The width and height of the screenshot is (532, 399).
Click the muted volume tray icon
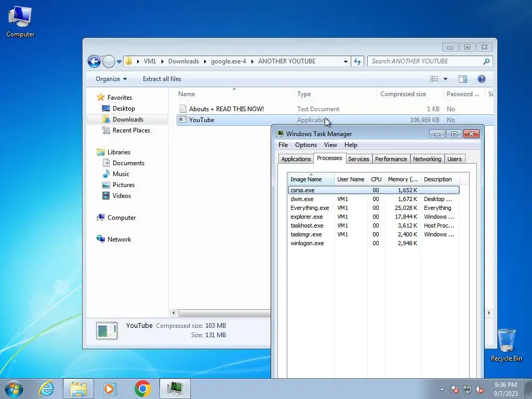tap(480, 390)
